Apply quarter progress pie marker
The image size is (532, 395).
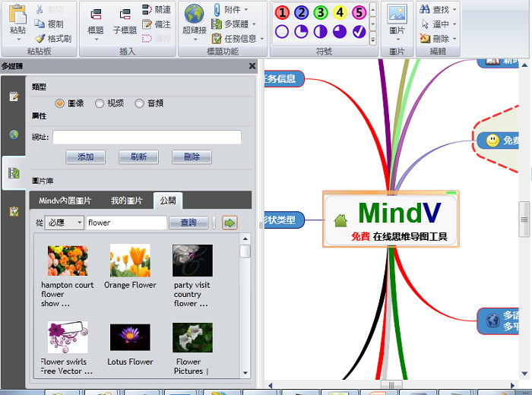(301, 32)
